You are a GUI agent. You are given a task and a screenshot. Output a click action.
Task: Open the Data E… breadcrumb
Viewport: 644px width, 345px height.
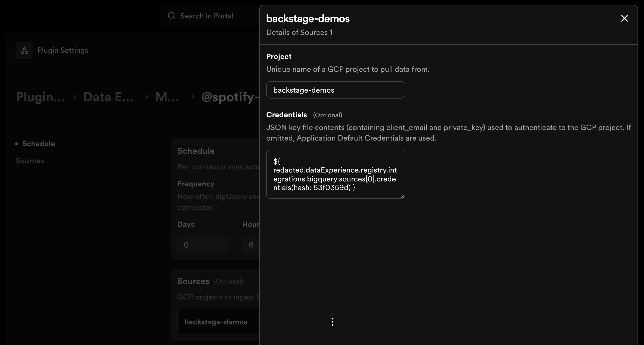point(108,97)
